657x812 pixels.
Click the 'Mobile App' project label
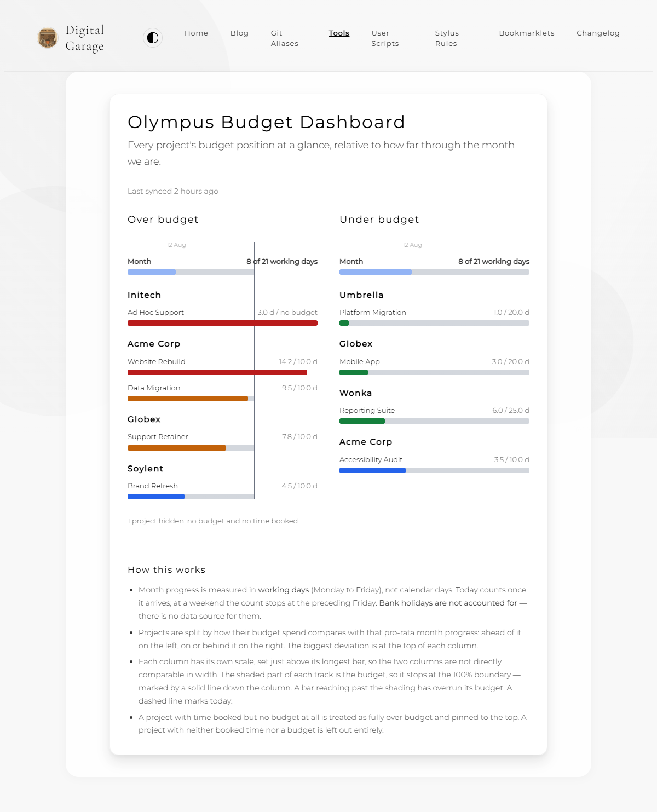pyautogui.click(x=360, y=361)
